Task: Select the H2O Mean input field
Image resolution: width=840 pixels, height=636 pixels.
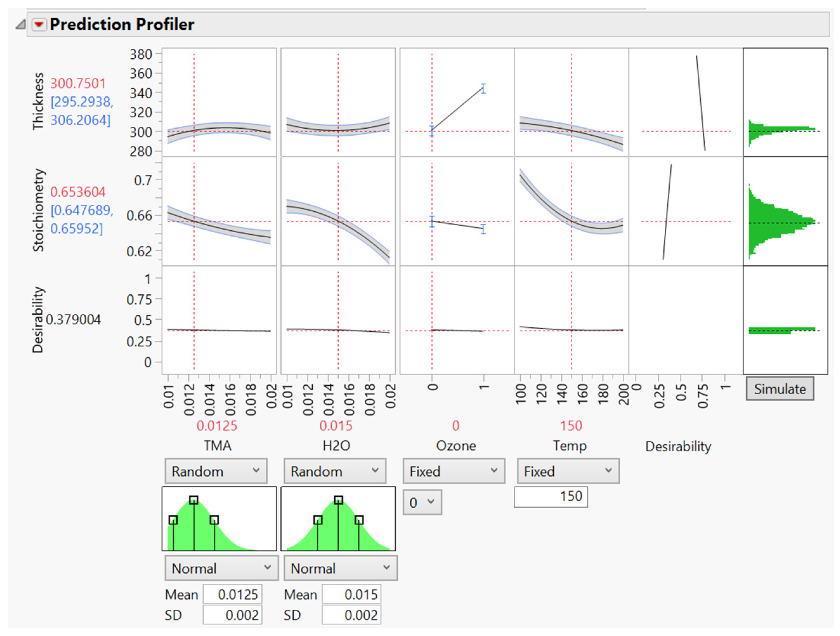Action: (x=351, y=594)
